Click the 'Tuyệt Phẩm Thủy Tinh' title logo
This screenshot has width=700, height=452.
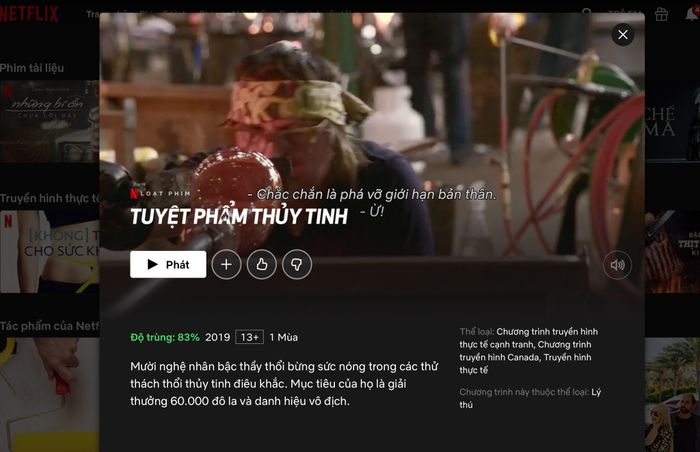point(239,217)
